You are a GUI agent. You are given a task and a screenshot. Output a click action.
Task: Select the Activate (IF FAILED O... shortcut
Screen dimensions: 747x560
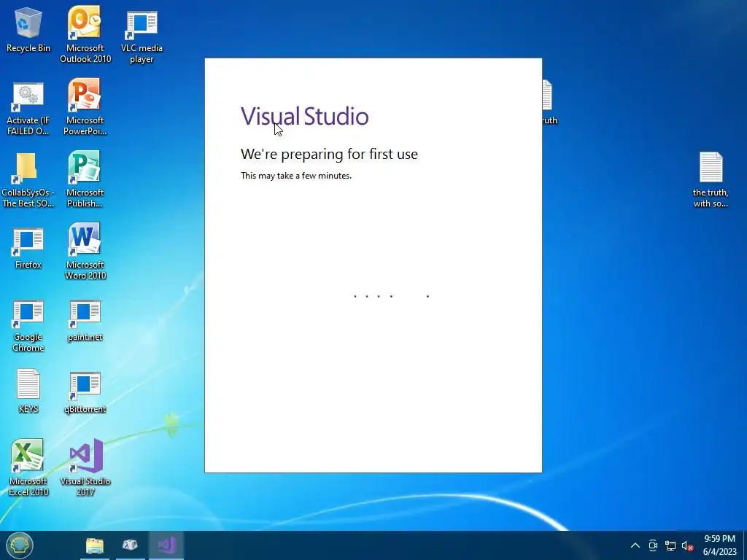pyautogui.click(x=28, y=109)
